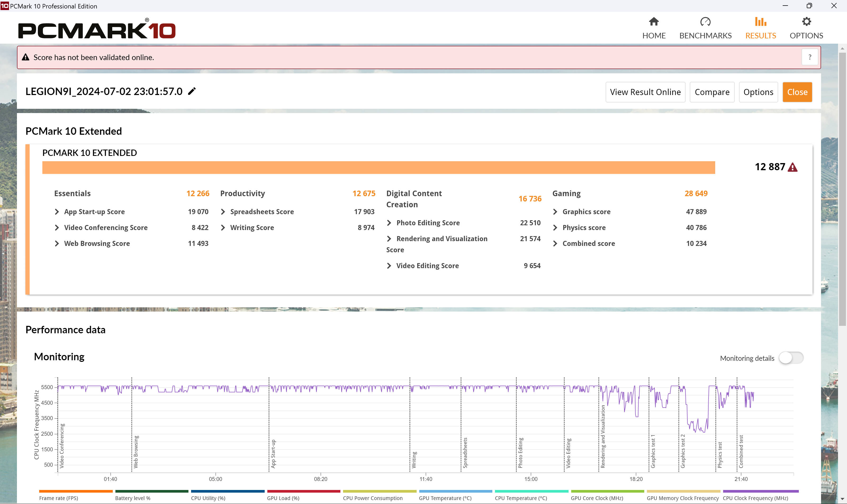Click the warning triangle beside 12 887
847x504 pixels.
[792, 167]
